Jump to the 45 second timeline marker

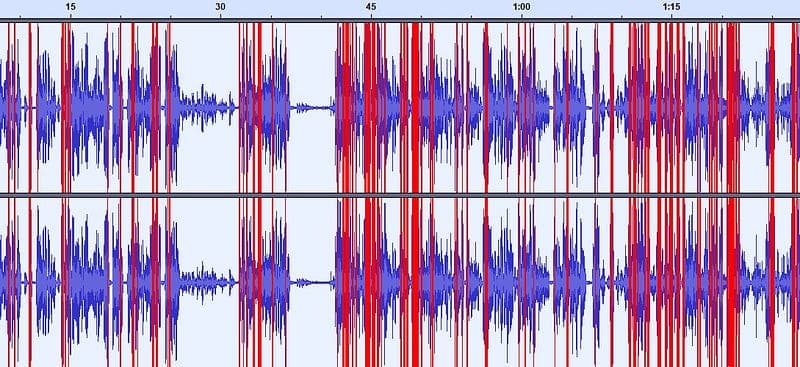[371, 7]
